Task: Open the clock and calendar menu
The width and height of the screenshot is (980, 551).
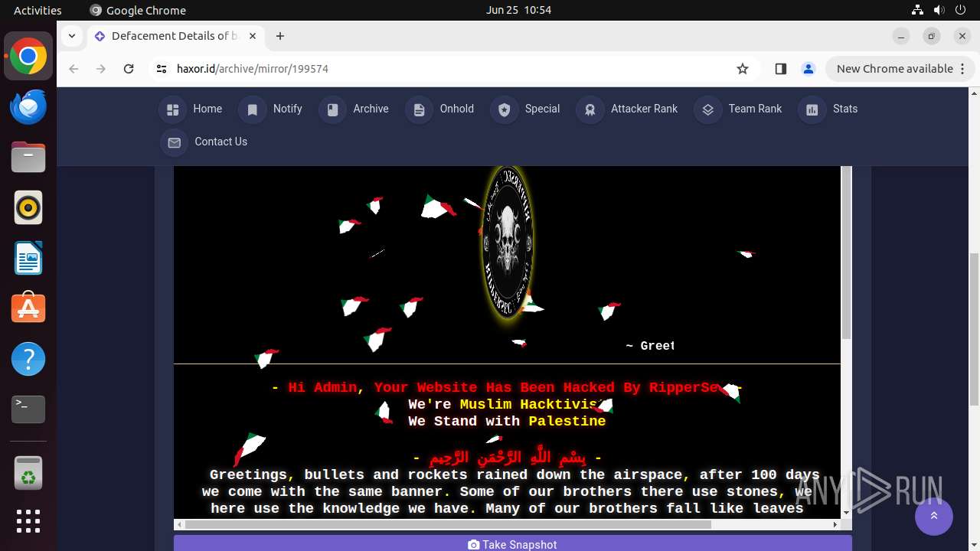Action: [518, 10]
